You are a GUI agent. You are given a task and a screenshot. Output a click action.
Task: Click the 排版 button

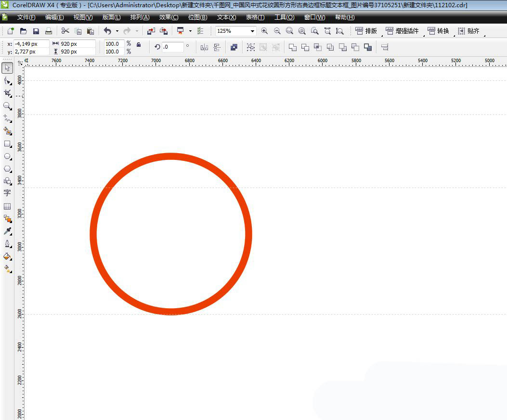pos(366,31)
